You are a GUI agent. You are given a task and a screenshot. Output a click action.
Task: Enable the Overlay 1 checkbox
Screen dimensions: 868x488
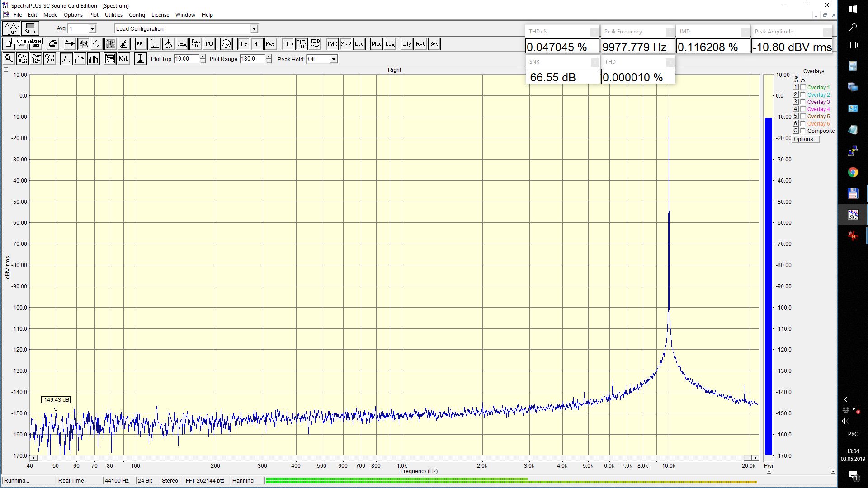pyautogui.click(x=803, y=87)
